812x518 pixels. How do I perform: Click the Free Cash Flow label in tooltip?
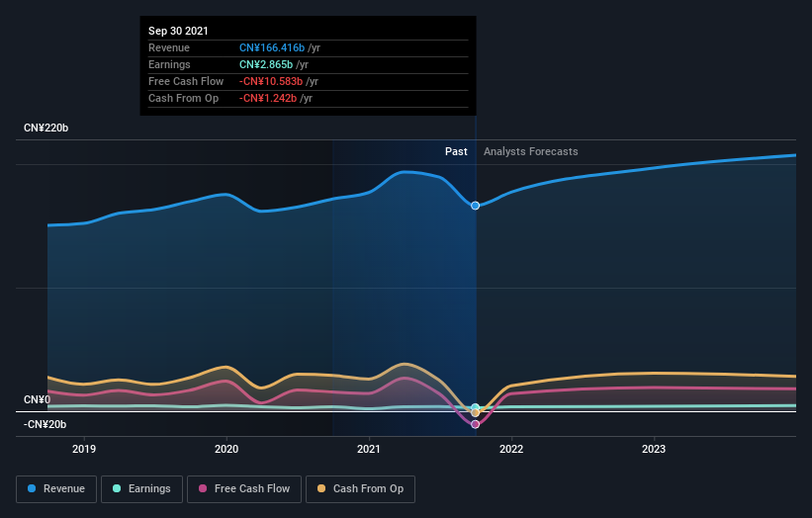[x=186, y=81]
